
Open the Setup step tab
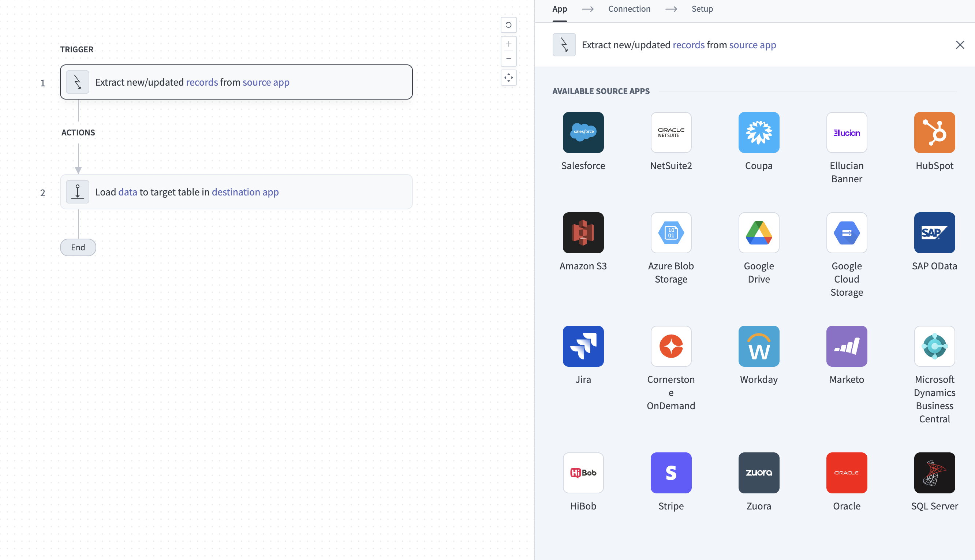[x=702, y=9]
